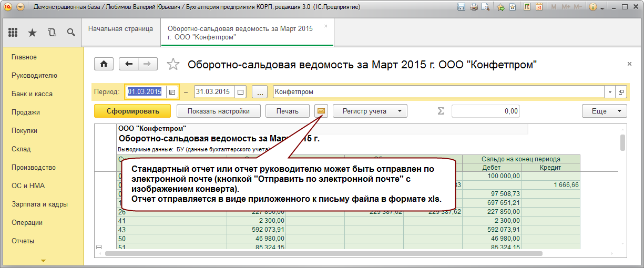Click the Сформировать button

click(x=132, y=111)
